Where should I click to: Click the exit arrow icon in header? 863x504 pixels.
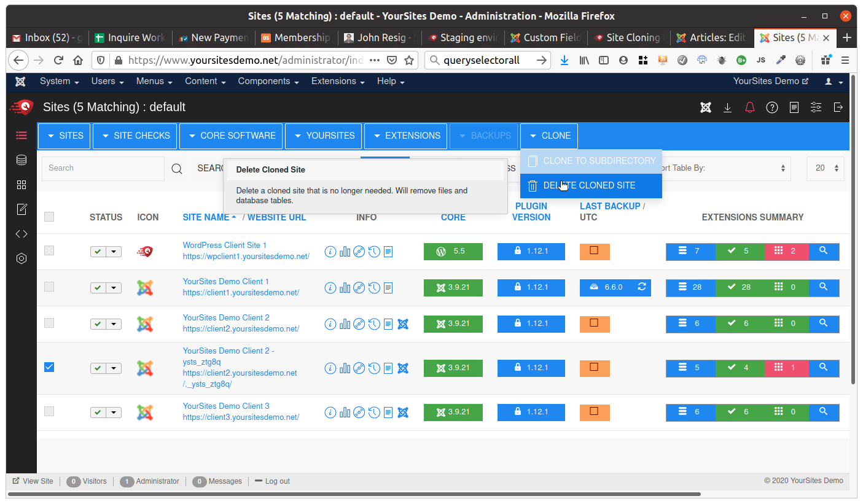pos(838,107)
